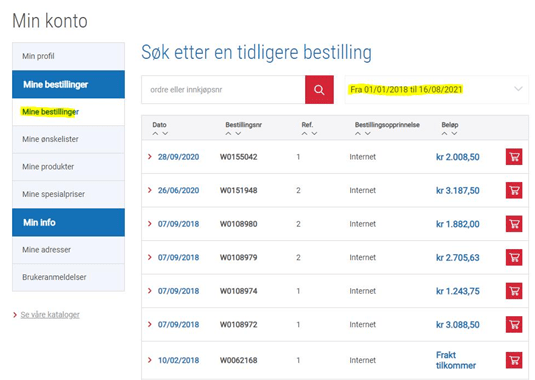Click Bestillingsnr column header
The height and width of the screenshot is (380, 535).
pos(243,125)
